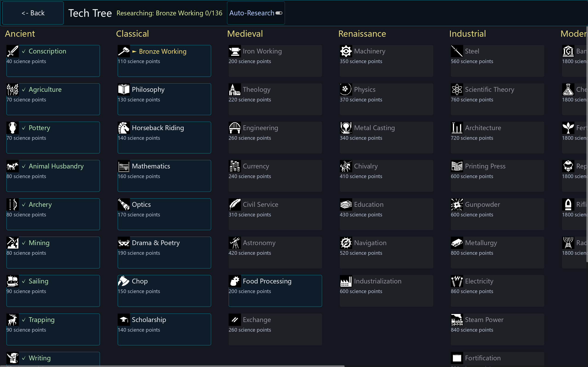Click "Animal Husbandry" tech name
The height and width of the screenshot is (367, 588).
coord(56,166)
